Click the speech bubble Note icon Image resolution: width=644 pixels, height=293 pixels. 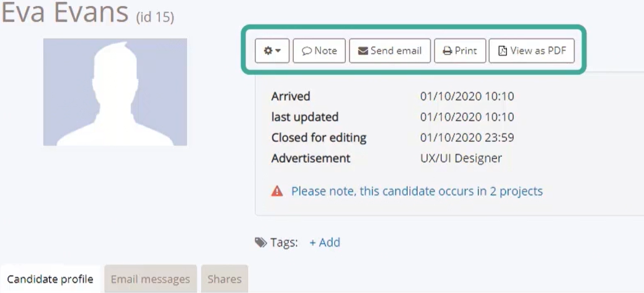pos(306,51)
